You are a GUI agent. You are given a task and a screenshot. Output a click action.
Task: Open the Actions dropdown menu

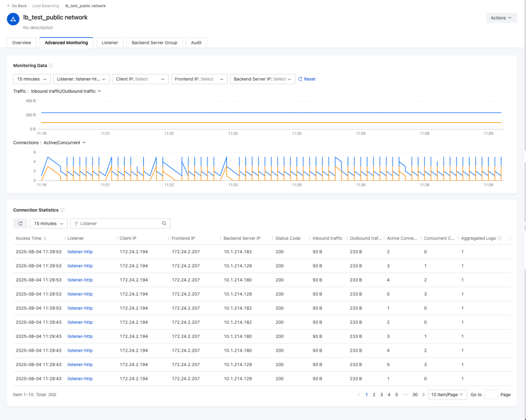[x=501, y=18]
